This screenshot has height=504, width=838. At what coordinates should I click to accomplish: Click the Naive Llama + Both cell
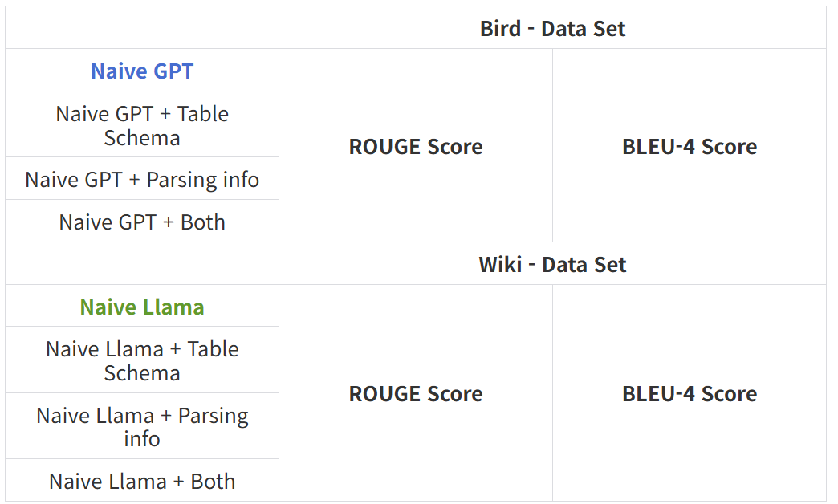(x=142, y=482)
